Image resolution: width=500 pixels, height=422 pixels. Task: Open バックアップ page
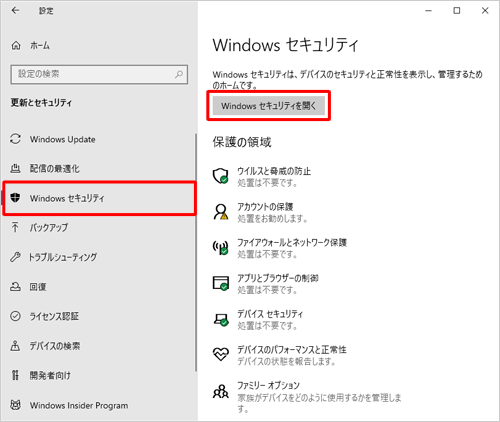[x=49, y=228]
